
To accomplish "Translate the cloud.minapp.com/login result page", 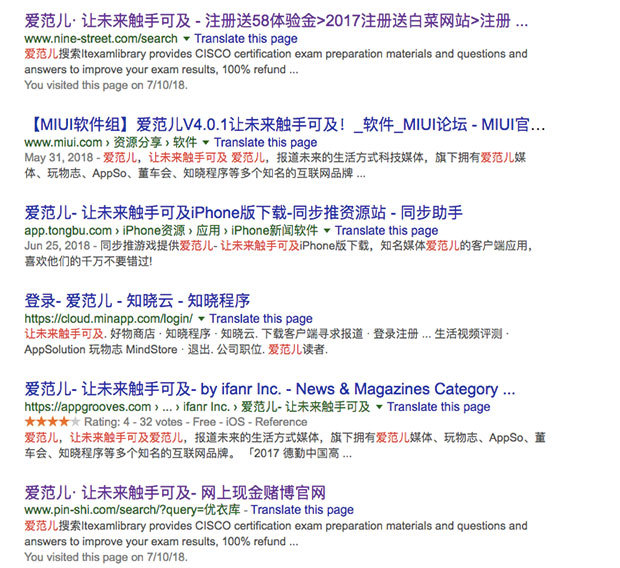I will 261,319.
